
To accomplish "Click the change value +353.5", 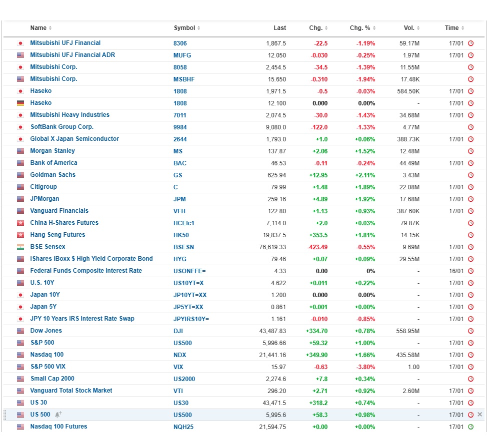I will [318, 235].
